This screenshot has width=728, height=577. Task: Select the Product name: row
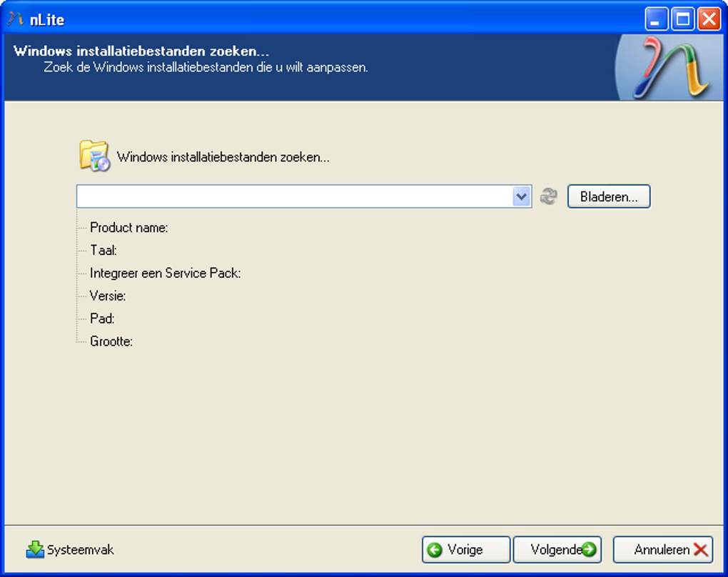(x=128, y=228)
